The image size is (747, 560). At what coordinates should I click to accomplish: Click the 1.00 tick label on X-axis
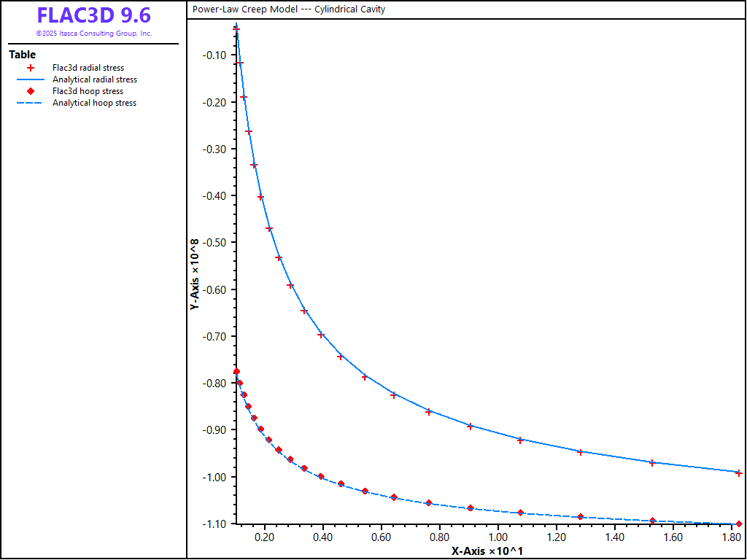pos(498,537)
